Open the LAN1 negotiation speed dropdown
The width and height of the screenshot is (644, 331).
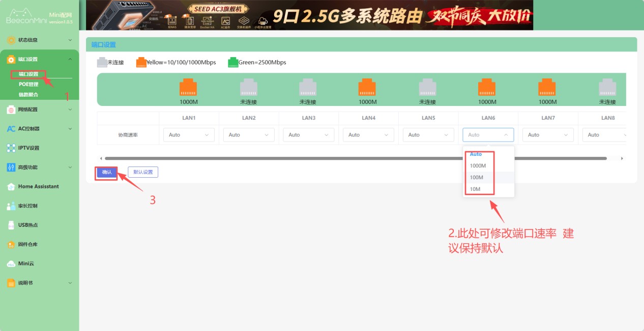point(189,135)
